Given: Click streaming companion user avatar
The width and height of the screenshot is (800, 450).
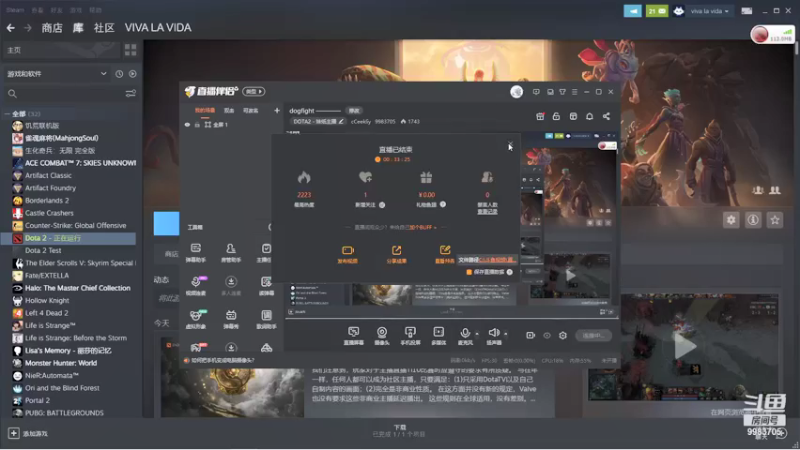Looking at the screenshot, I should tap(516, 92).
